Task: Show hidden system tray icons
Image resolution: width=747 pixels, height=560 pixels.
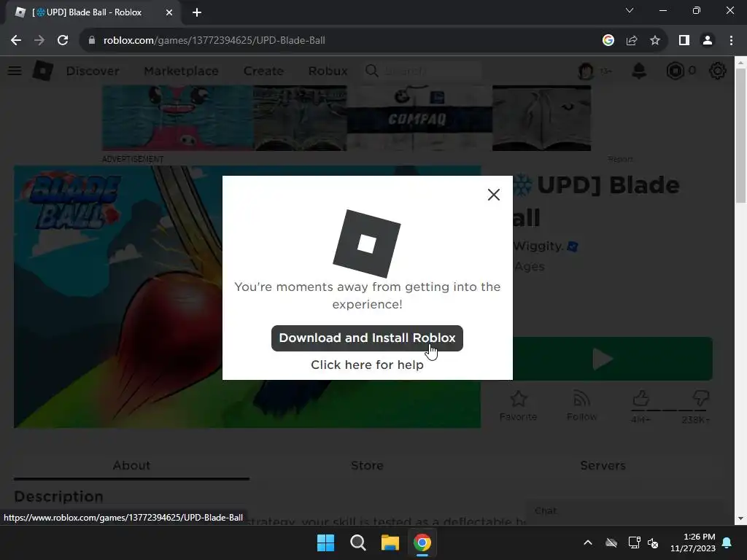Action: [588, 542]
